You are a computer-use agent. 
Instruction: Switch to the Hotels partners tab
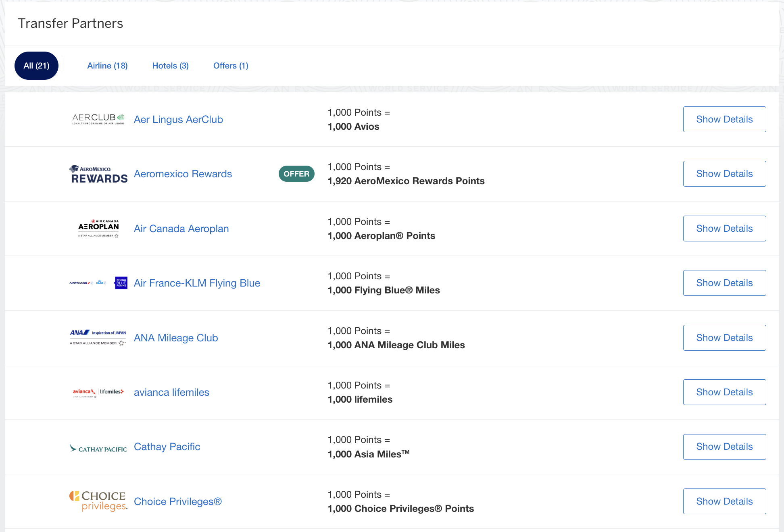pos(170,65)
